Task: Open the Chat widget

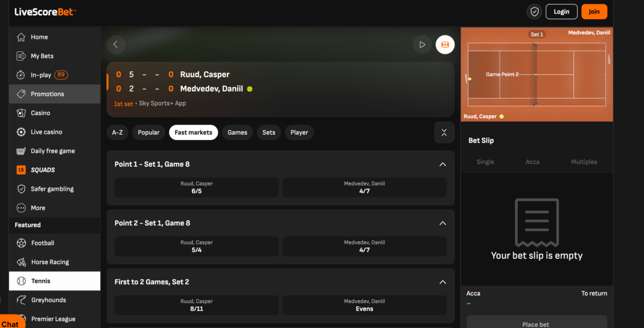Action: [12, 322]
